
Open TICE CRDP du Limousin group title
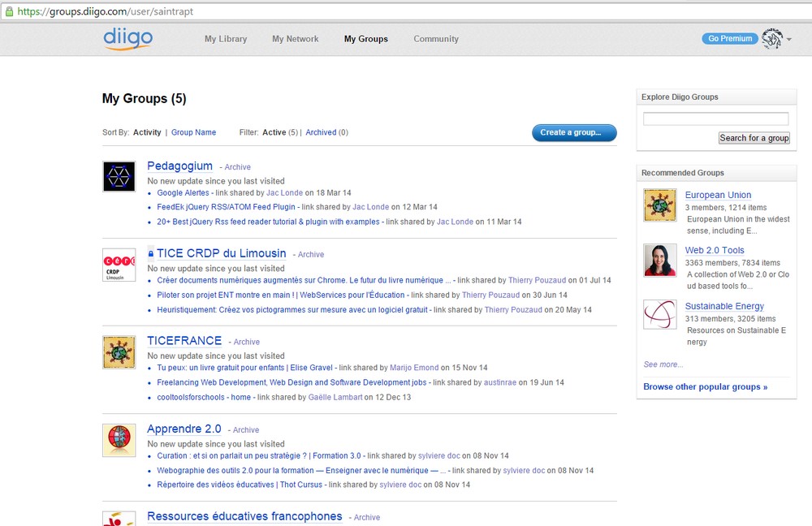click(222, 253)
